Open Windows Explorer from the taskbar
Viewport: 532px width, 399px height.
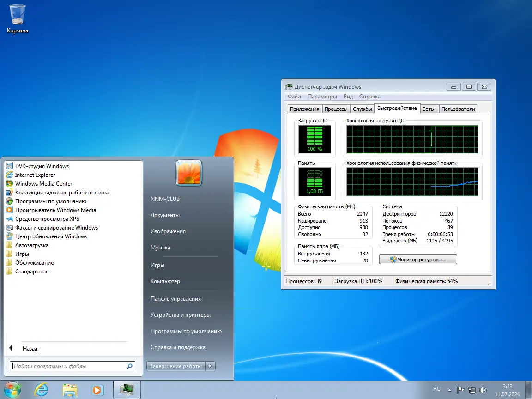pyautogui.click(x=69, y=389)
